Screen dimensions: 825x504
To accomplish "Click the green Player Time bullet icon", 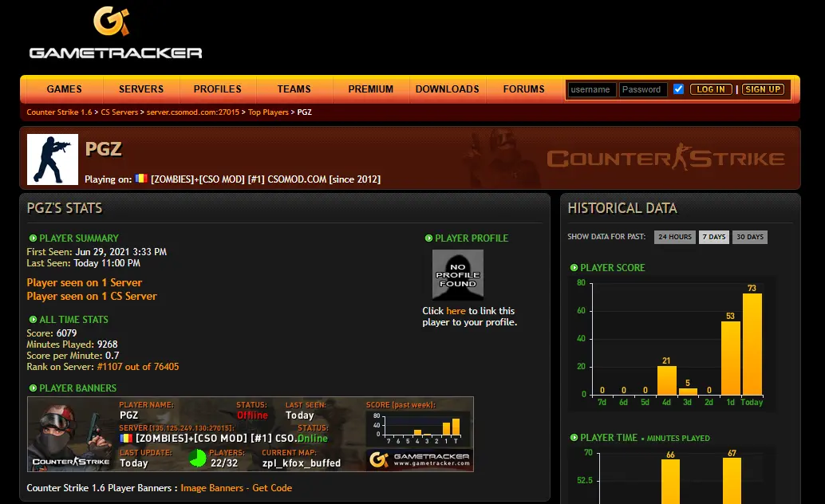I will click(574, 438).
